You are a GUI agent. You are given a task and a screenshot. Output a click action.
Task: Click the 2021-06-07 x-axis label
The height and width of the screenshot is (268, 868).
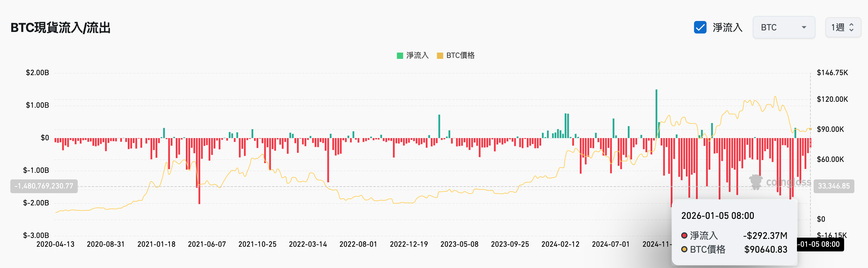[207, 244]
